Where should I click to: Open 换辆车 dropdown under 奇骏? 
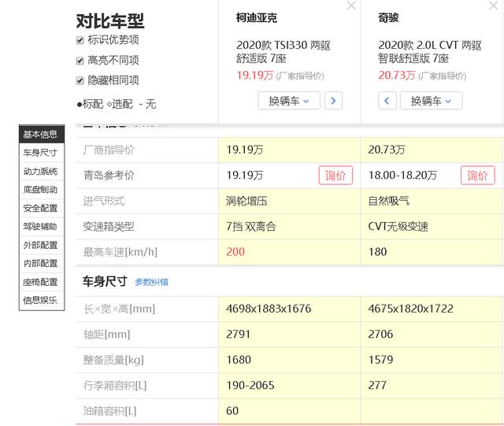tap(431, 101)
